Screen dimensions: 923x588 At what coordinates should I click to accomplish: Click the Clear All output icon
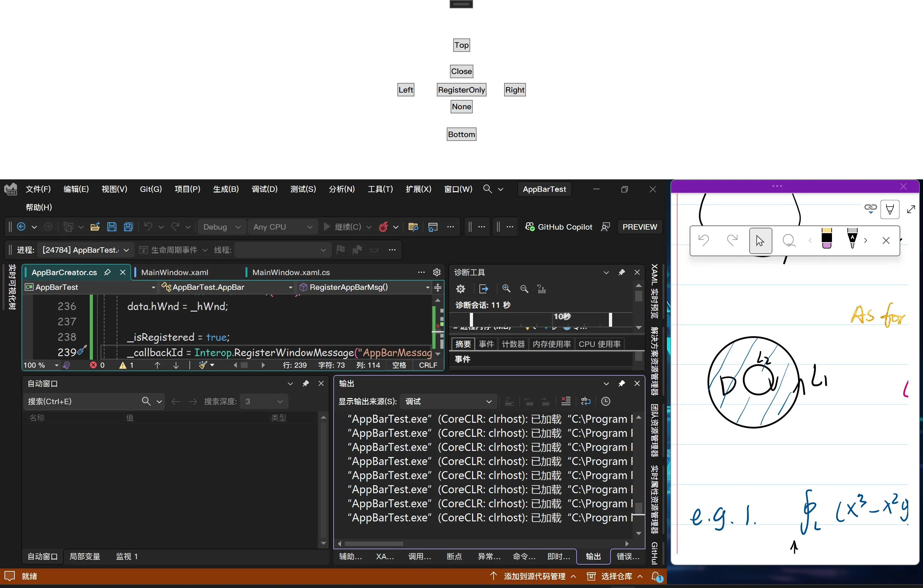566,401
